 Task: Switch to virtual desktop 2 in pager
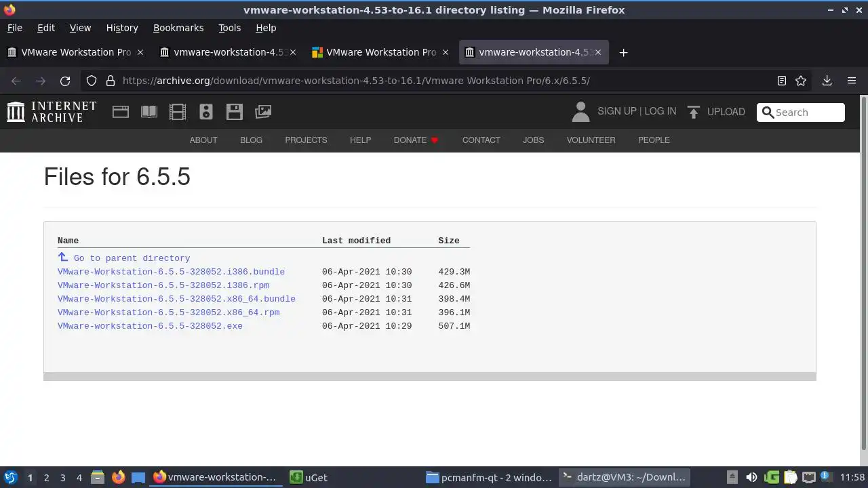pos(46,478)
